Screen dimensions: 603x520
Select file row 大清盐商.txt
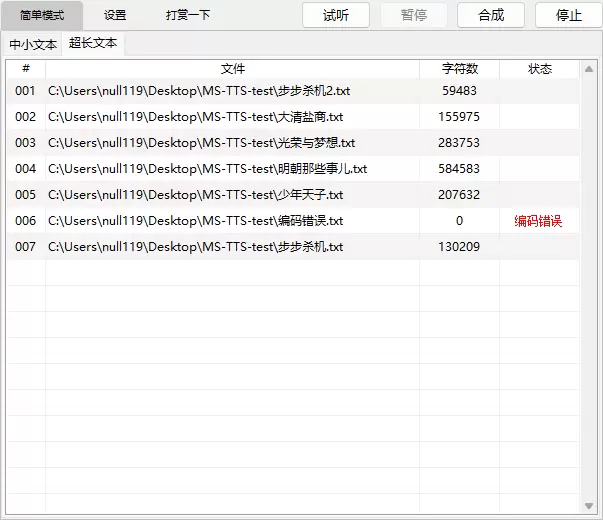[x=293, y=117]
